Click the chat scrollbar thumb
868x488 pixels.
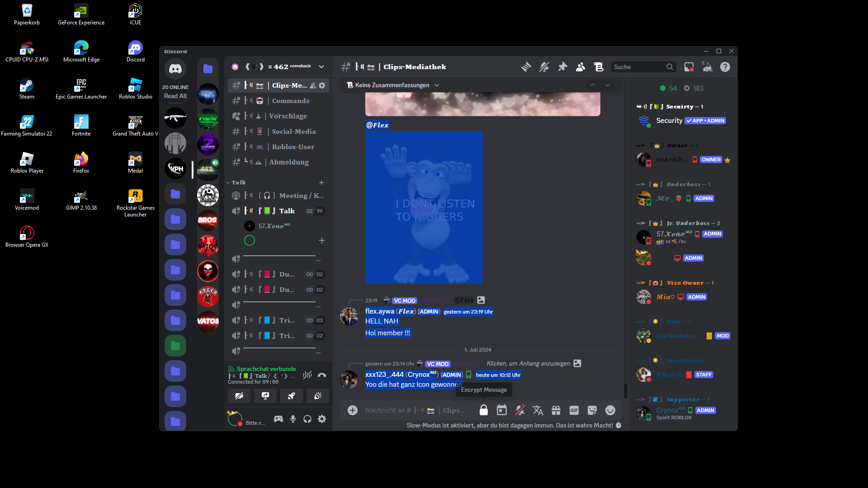tap(626, 391)
